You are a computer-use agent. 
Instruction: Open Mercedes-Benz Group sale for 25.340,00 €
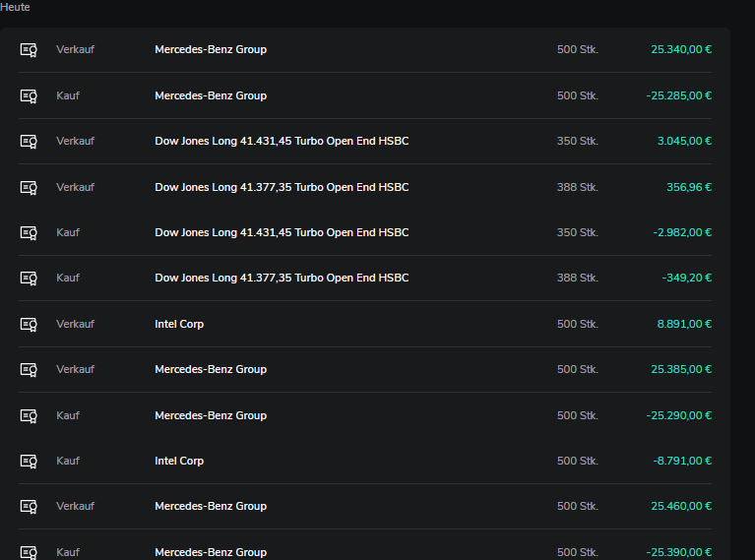(365, 49)
